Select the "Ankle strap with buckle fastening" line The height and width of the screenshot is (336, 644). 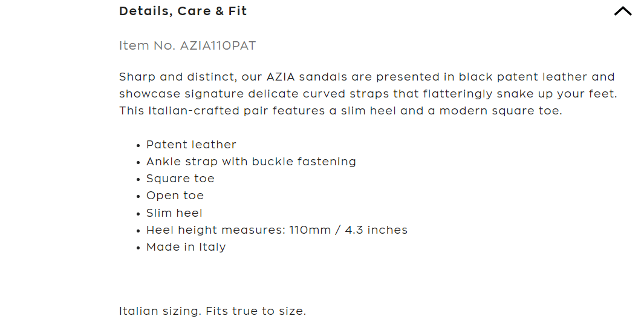[251, 162]
